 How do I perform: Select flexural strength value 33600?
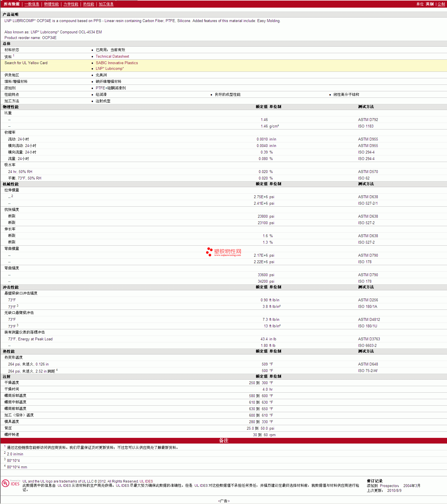[263, 275]
